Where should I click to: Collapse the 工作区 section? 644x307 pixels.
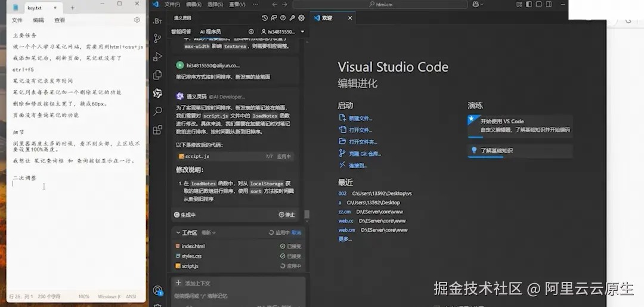[x=178, y=232]
